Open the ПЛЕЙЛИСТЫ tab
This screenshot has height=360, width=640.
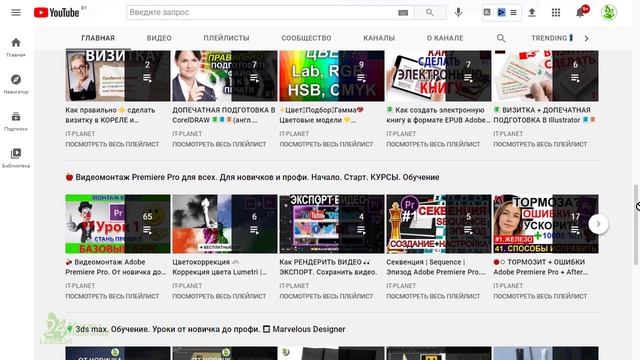point(227,38)
